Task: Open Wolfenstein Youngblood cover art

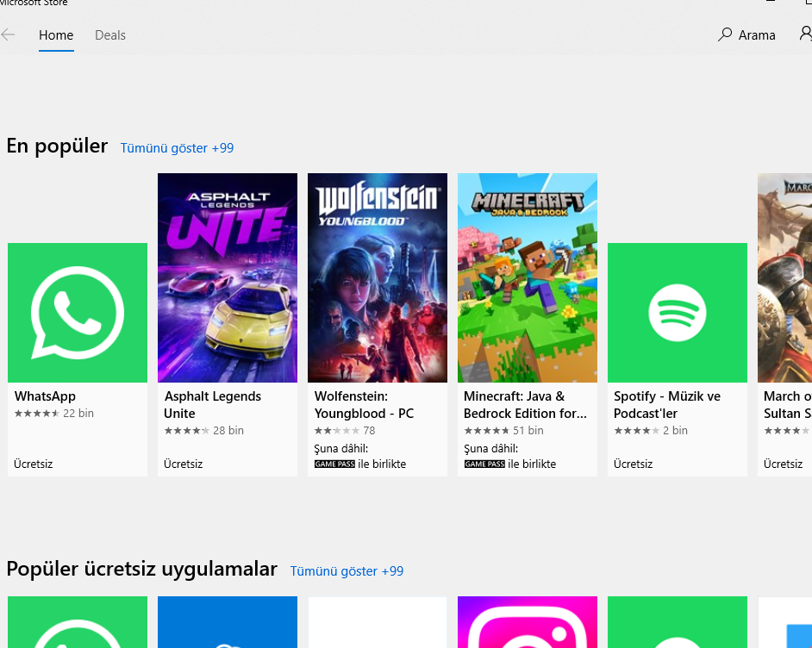Action: click(378, 278)
